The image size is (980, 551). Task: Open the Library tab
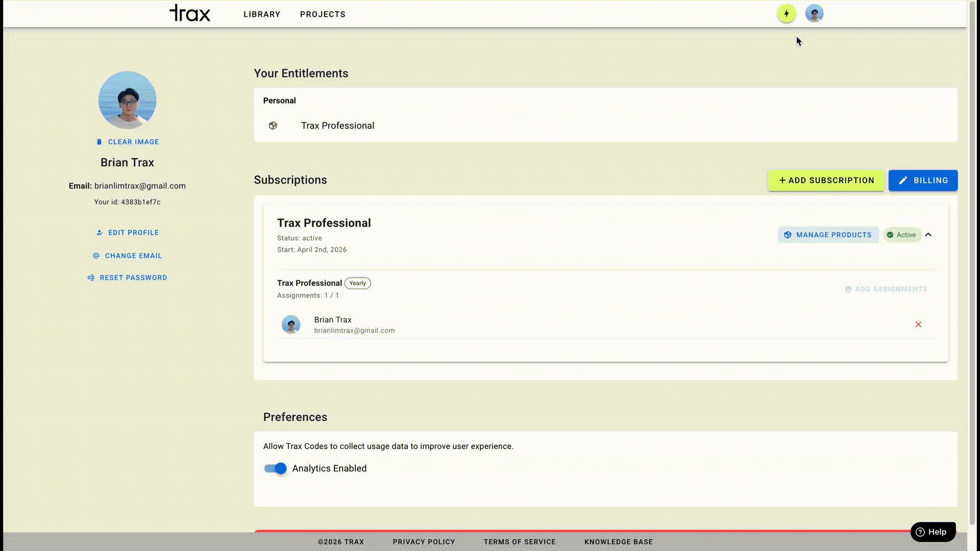[262, 14]
